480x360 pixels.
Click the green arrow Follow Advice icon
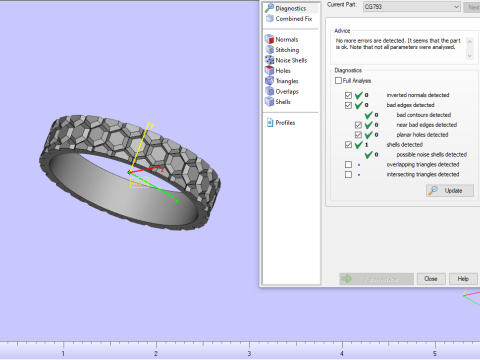pos(347,279)
